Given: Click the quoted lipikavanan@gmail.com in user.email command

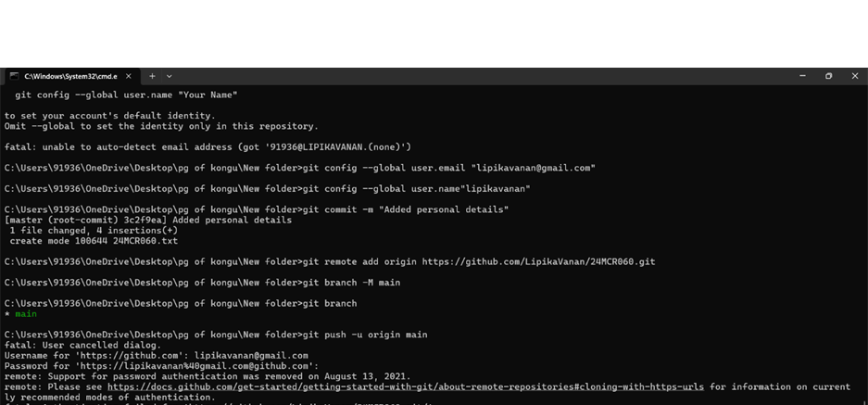Looking at the screenshot, I should tap(533, 168).
